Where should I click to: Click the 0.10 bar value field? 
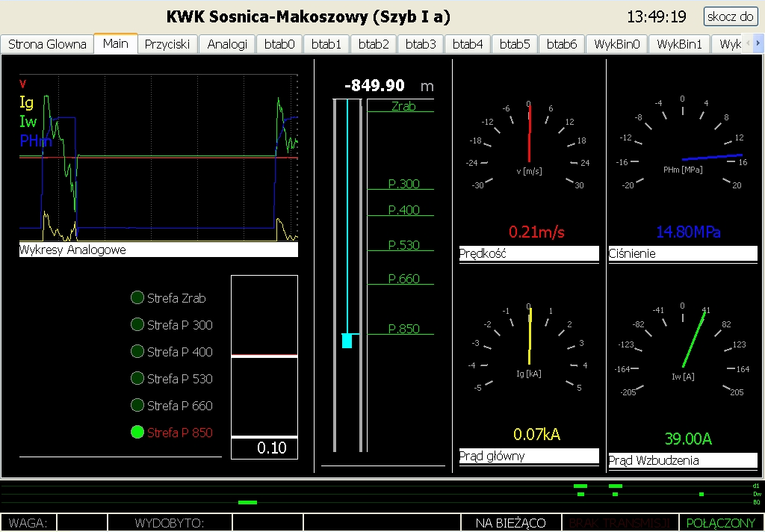(264, 448)
